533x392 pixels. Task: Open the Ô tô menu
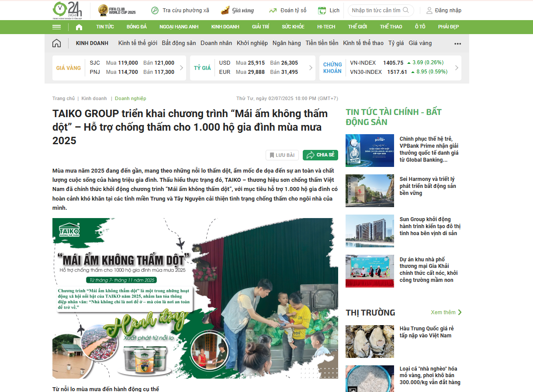420,27
